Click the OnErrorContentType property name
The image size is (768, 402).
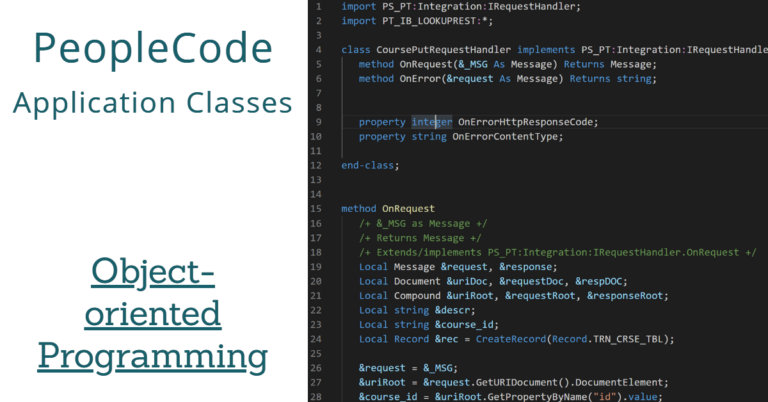pos(504,137)
